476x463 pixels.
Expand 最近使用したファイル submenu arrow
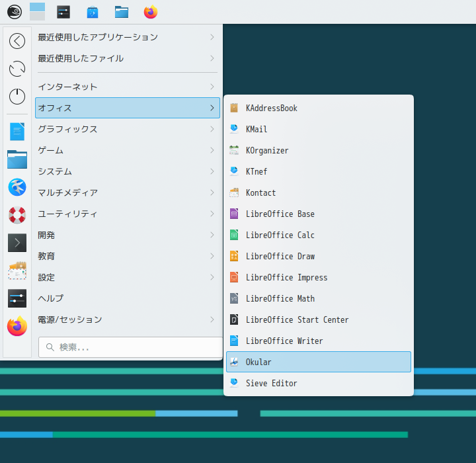click(212, 58)
